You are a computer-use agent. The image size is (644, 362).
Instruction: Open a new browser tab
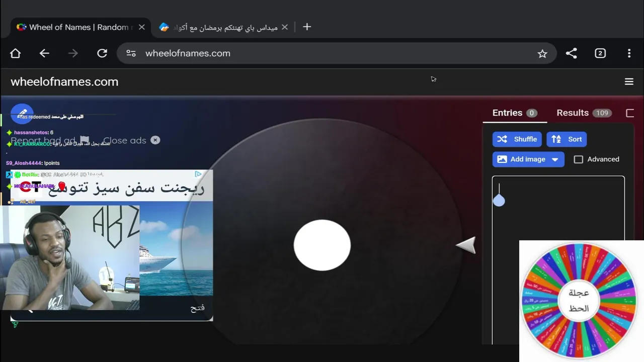point(307,27)
